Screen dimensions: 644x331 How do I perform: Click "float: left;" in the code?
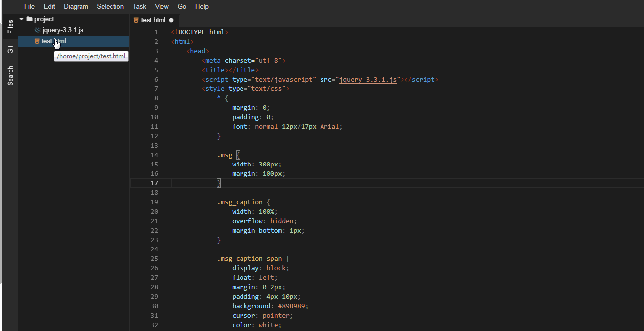click(x=255, y=278)
